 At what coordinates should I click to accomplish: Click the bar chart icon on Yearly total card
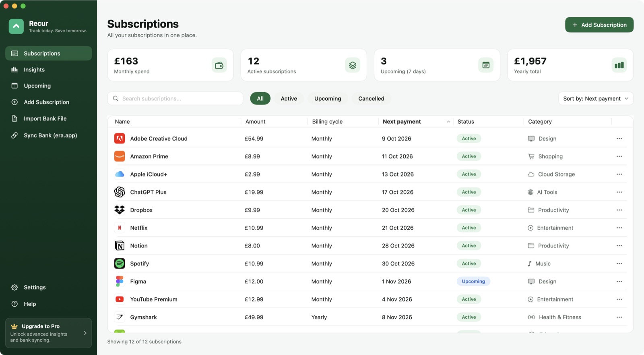619,65
